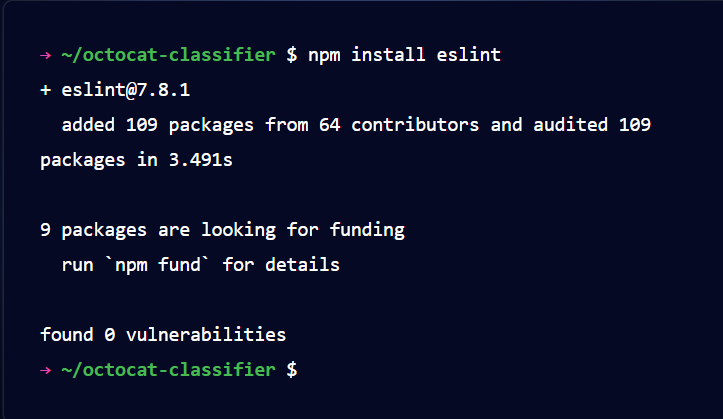This screenshot has width=723, height=419.
Task: Click the dollar sign before npm install
Action: [292, 55]
